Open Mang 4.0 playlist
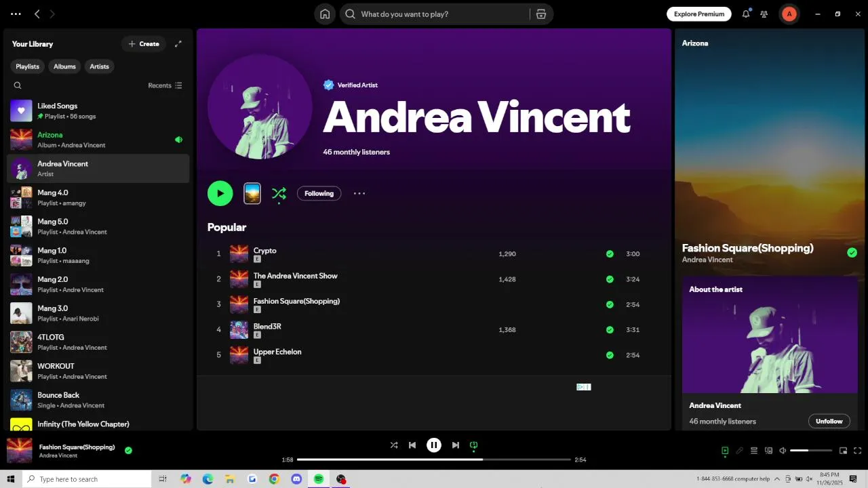This screenshot has width=868, height=488. 98,197
